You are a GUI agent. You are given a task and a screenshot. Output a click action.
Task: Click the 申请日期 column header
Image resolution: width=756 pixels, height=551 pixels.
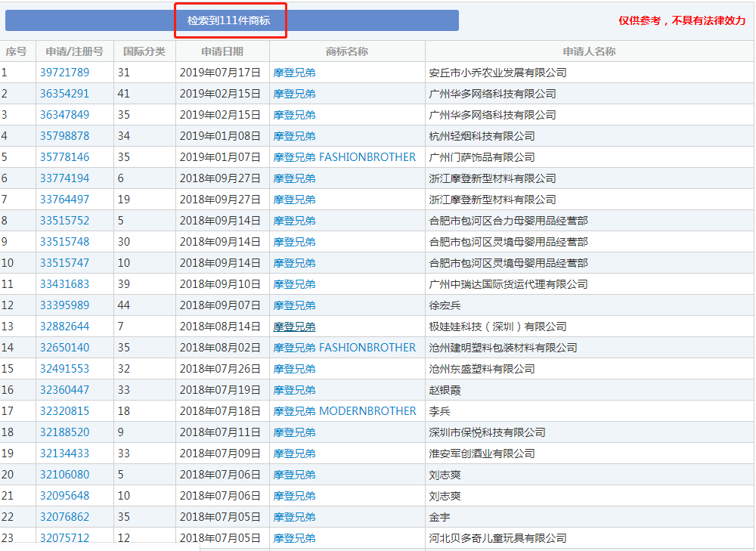click(222, 51)
